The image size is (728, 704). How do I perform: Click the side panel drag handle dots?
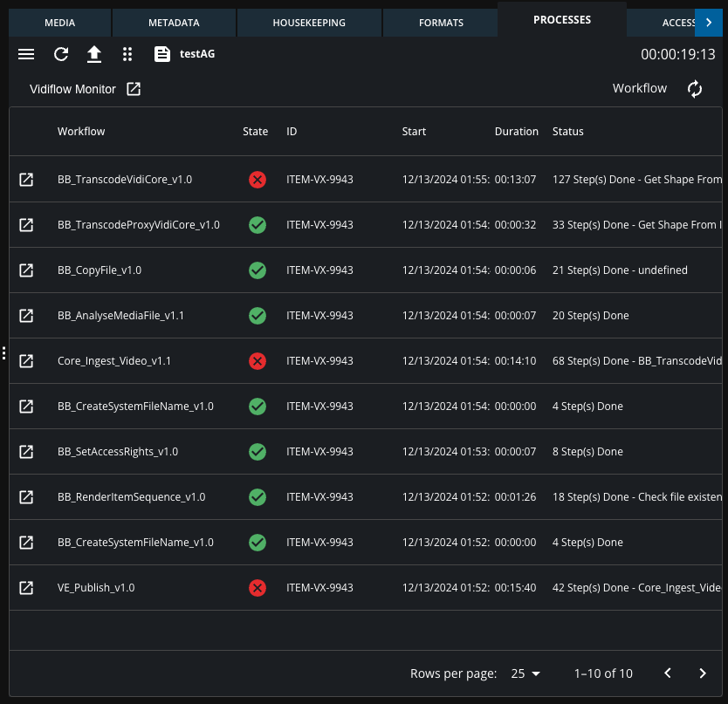(3, 352)
